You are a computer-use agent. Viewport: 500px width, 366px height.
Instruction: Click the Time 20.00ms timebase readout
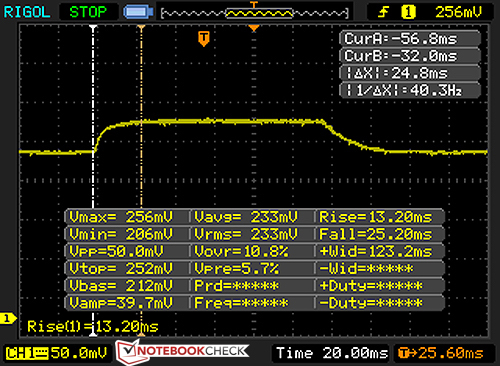pyautogui.click(x=332, y=353)
